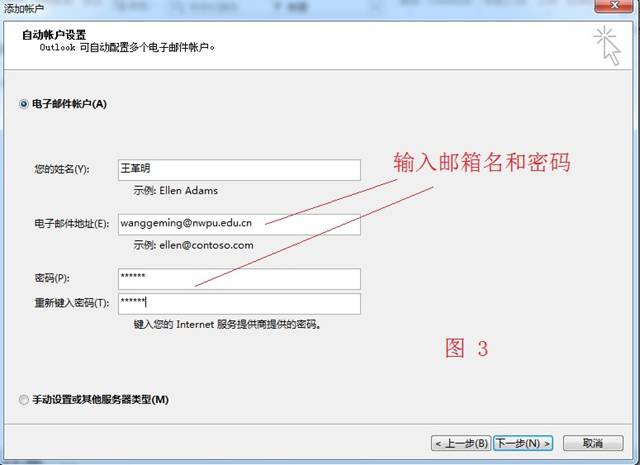Click the 密码(P) password field
This screenshot has width=640, height=465.
coord(239,278)
